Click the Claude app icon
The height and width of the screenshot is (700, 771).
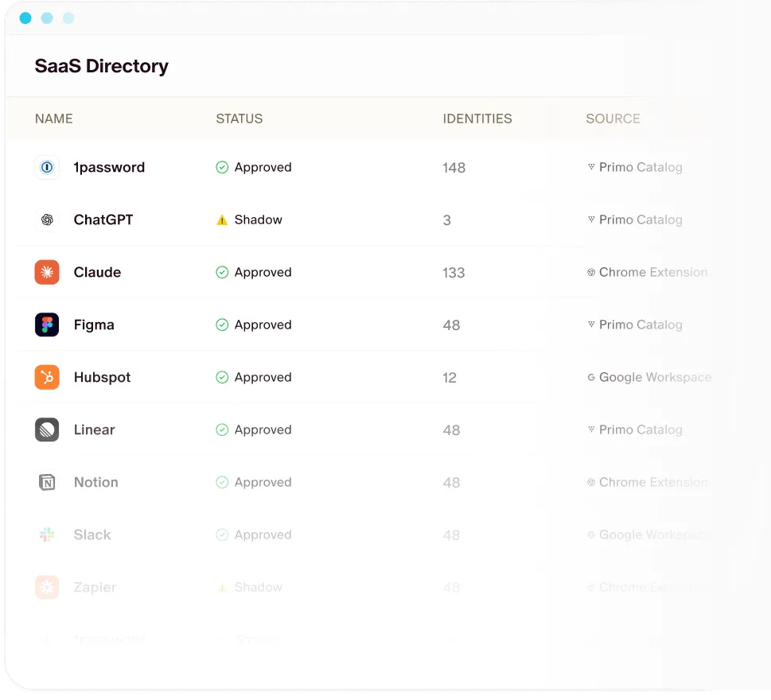click(47, 272)
